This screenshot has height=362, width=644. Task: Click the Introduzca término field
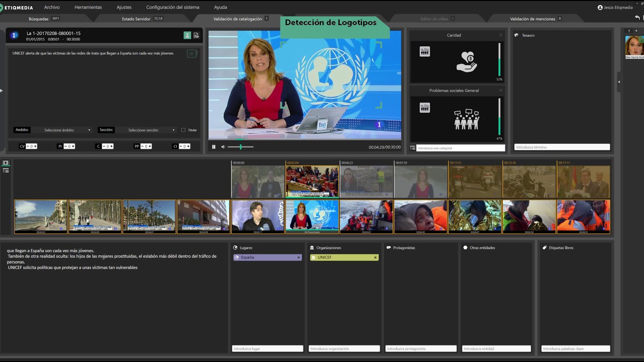tap(562, 147)
